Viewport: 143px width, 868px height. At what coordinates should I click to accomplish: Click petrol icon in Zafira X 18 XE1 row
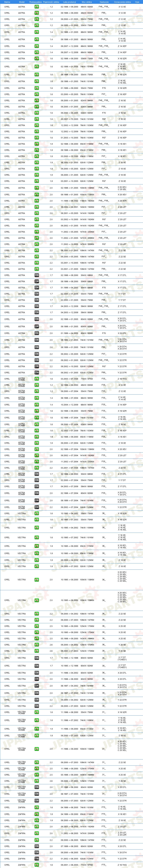pyautogui.click(x=37, y=814)
